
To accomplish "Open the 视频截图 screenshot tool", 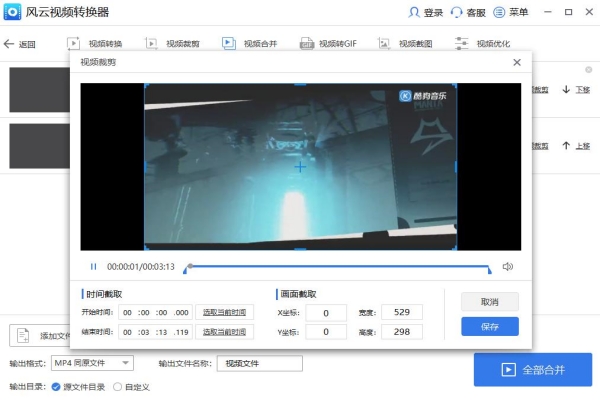I will coord(406,44).
